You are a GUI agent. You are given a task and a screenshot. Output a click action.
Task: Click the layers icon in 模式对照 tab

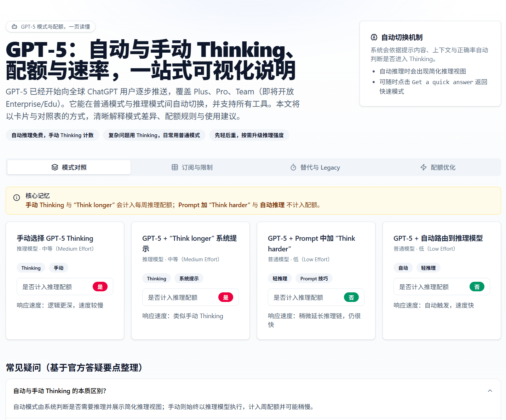click(x=55, y=167)
